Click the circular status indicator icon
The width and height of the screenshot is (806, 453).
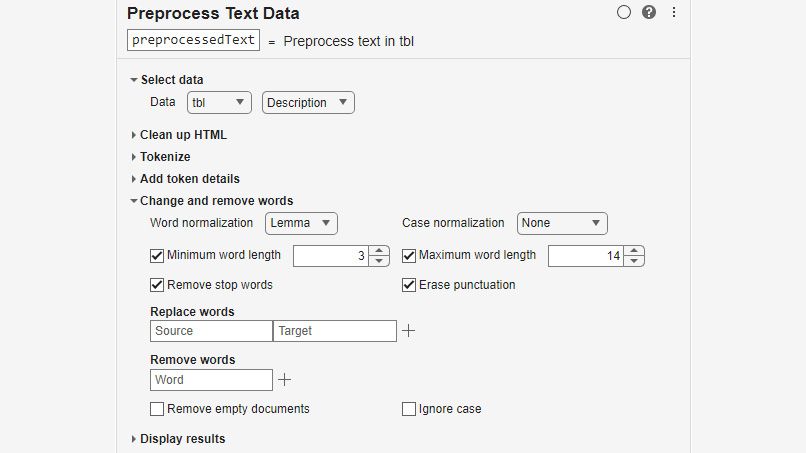(624, 13)
